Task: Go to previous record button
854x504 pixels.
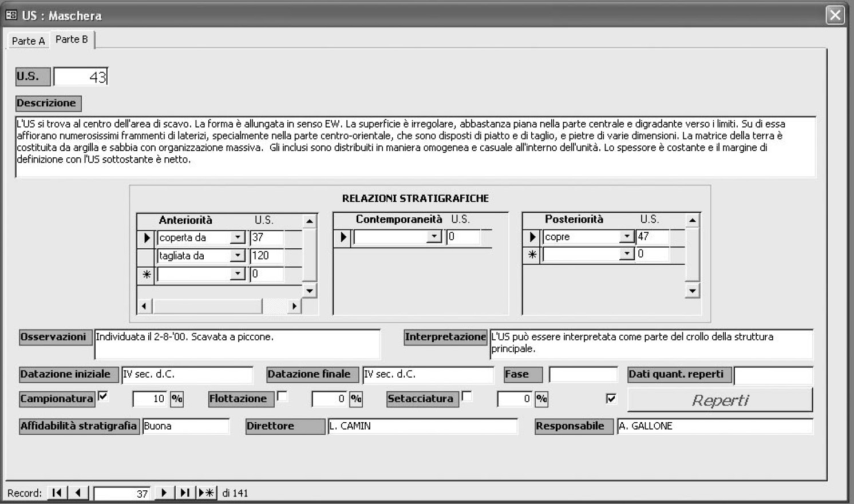Action: coord(78,493)
